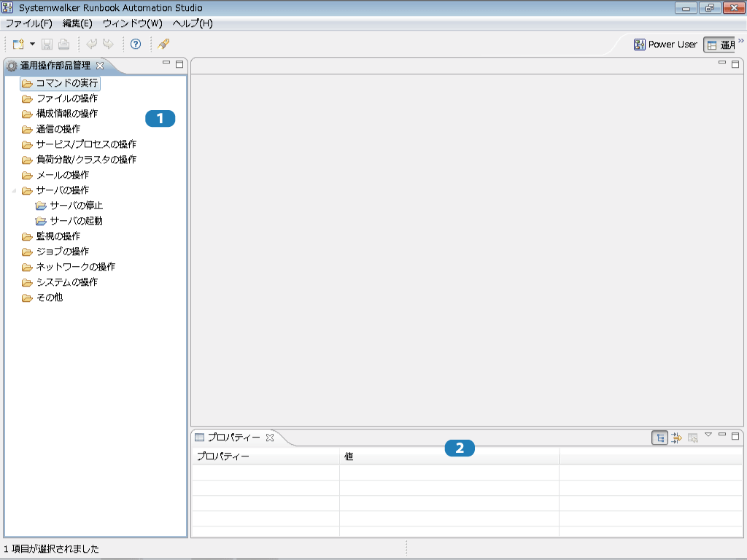Click the Restore Default Value icon
Image resolution: width=747 pixels, height=560 pixels.
pos(693,437)
